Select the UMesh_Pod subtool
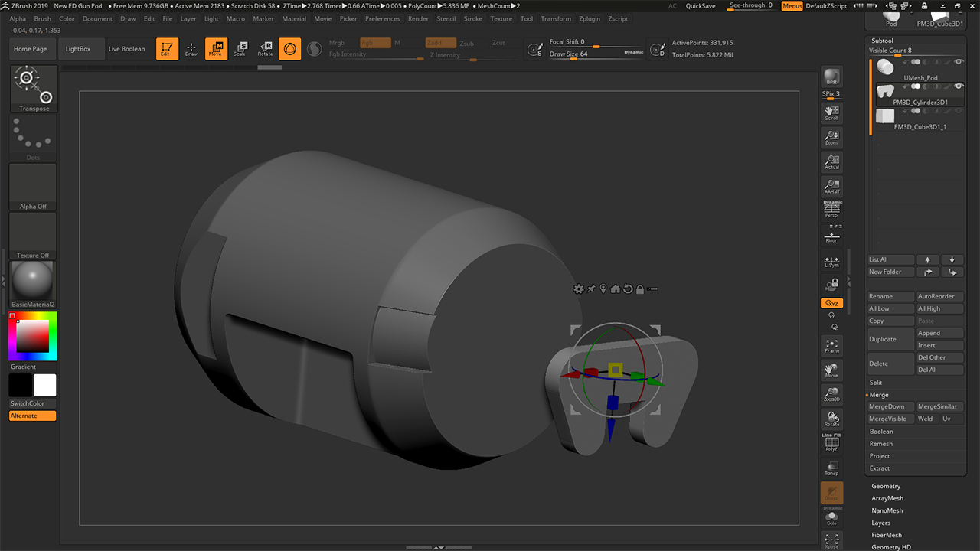The height and width of the screenshot is (551, 980). tap(919, 70)
